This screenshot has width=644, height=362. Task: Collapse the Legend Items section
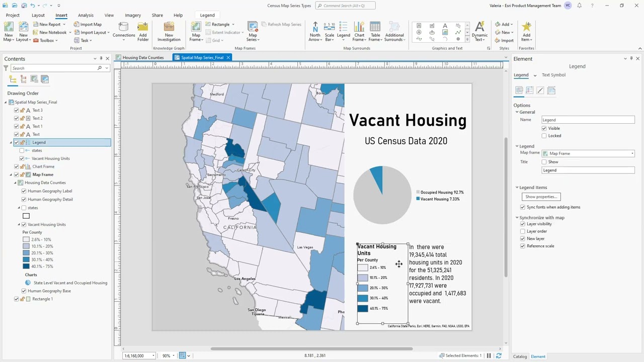[x=517, y=188]
